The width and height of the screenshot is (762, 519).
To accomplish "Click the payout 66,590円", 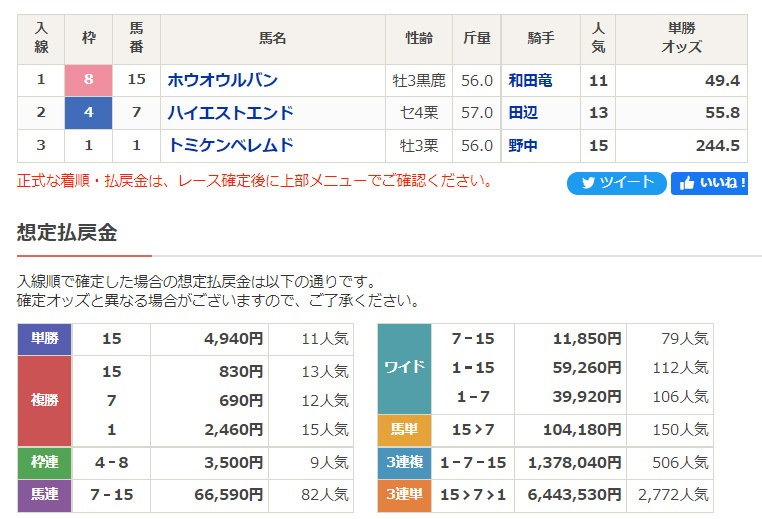I will click(229, 495).
